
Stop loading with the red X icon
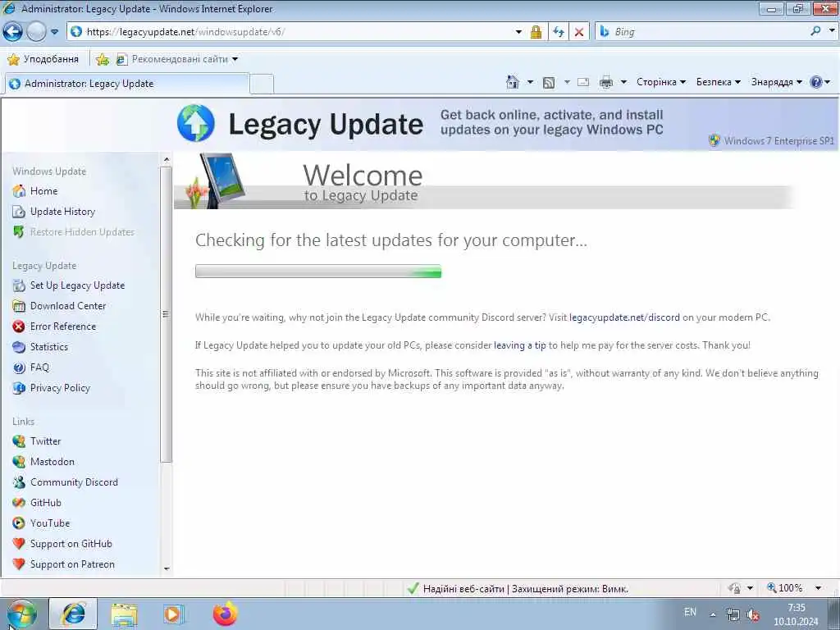pyautogui.click(x=579, y=32)
